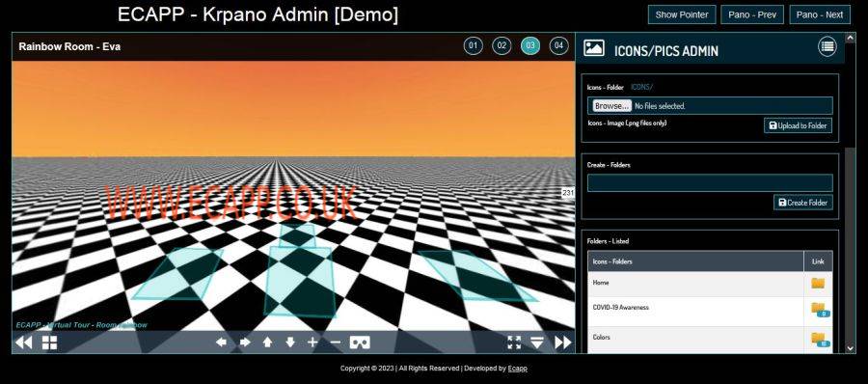Viewport: 868px width, 384px height.
Task: Click Upload to Folder
Action: tap(798, 125)
